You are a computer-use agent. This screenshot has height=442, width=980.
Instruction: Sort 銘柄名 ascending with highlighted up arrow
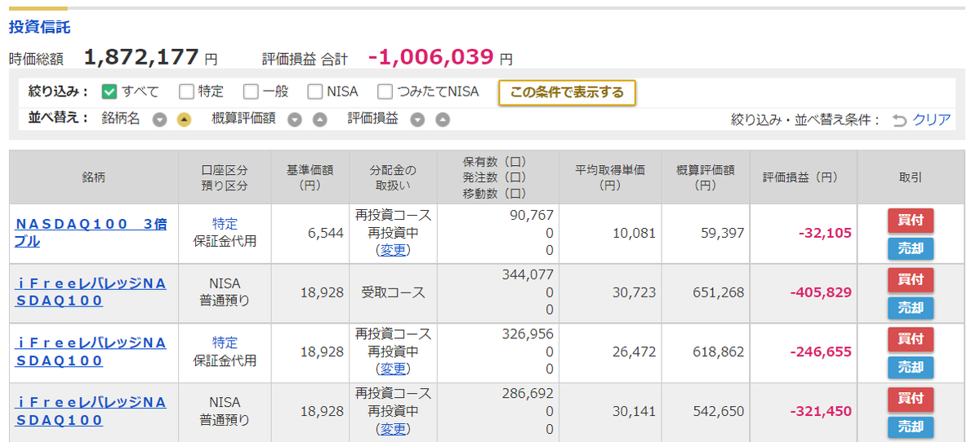pyautogui.click(x=185, y=119)
